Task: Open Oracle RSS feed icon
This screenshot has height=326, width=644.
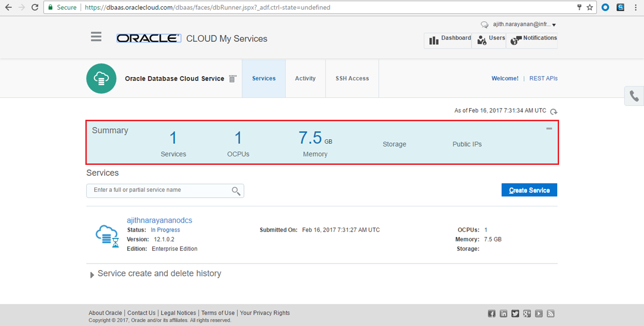Action: (x=551, y=314)
